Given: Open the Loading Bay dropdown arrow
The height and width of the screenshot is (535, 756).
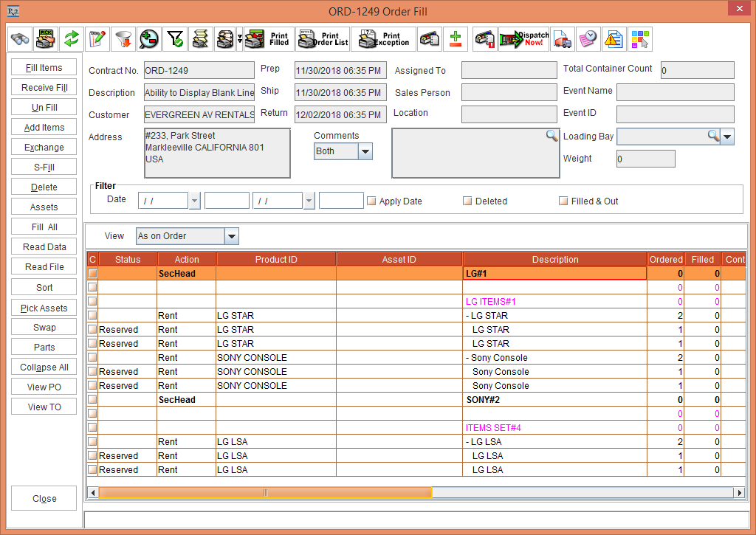Looking at the screenshot, I should pos(727,137).
